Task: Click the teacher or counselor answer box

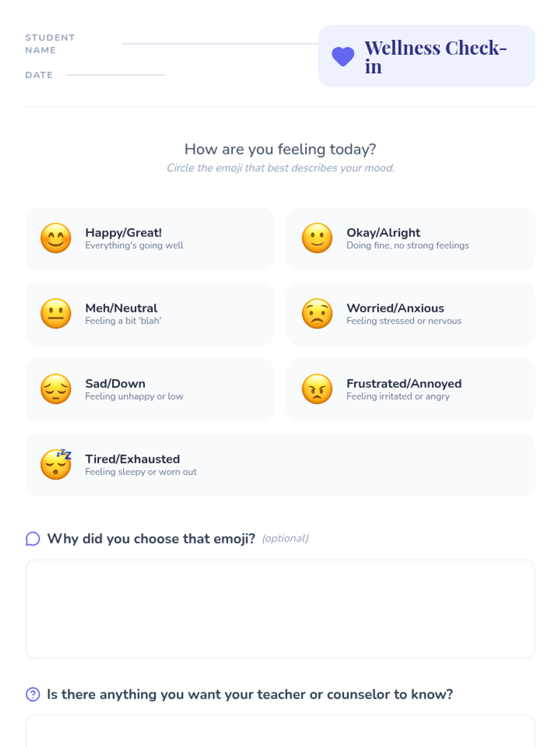Action: [x=280, y=732]
